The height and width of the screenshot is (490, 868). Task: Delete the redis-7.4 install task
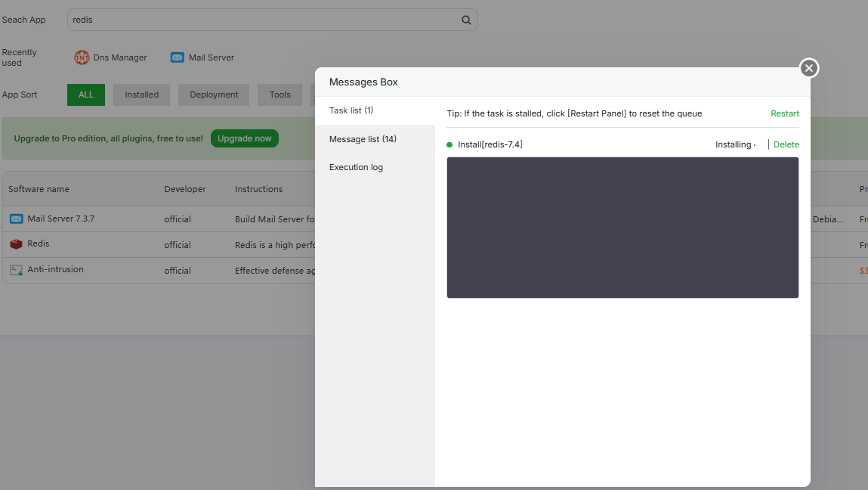tap(786, 144)
